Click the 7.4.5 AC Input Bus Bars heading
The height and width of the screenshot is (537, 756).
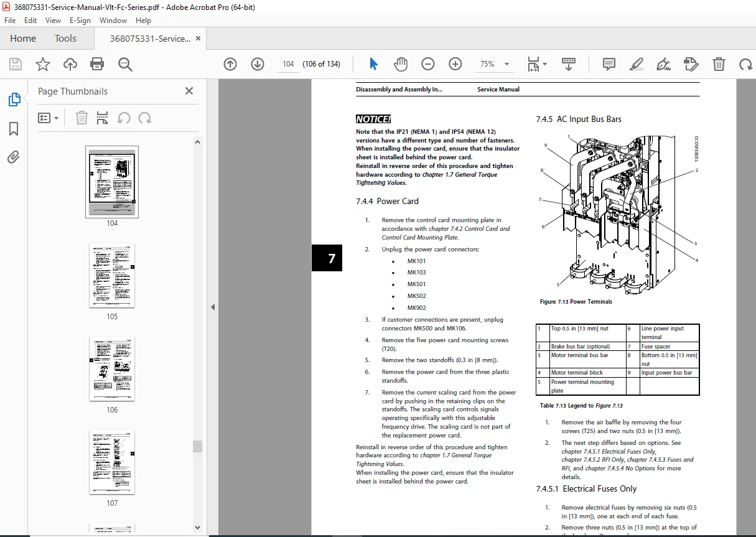(579, 119)
